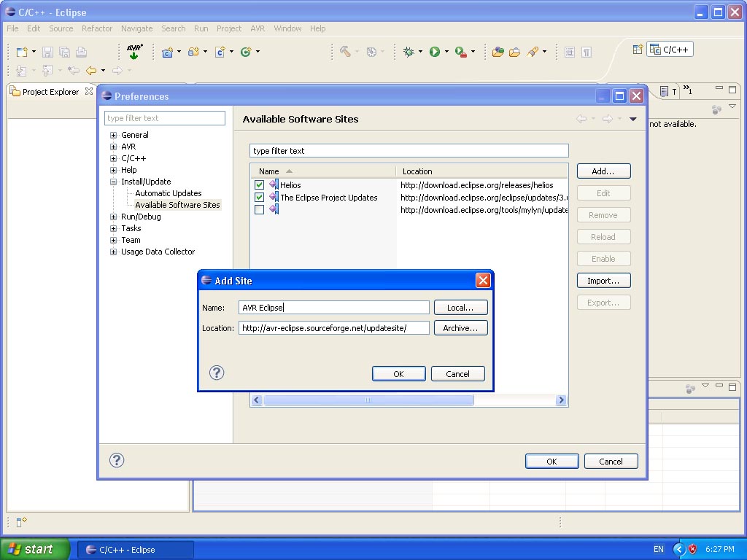Click the External Tools run icon
The image size is (747, 560).
(460, 52)
